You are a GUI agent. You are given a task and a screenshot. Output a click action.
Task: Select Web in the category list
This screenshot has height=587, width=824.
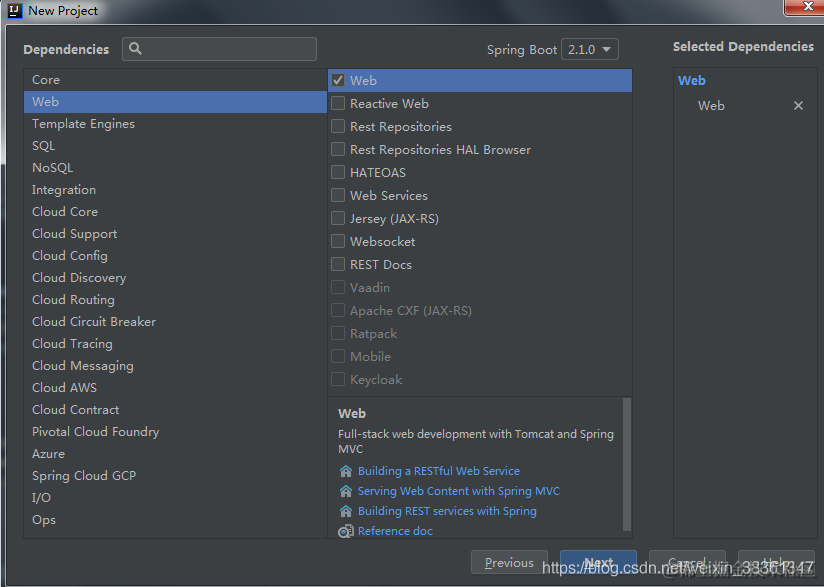click(175, 102)
